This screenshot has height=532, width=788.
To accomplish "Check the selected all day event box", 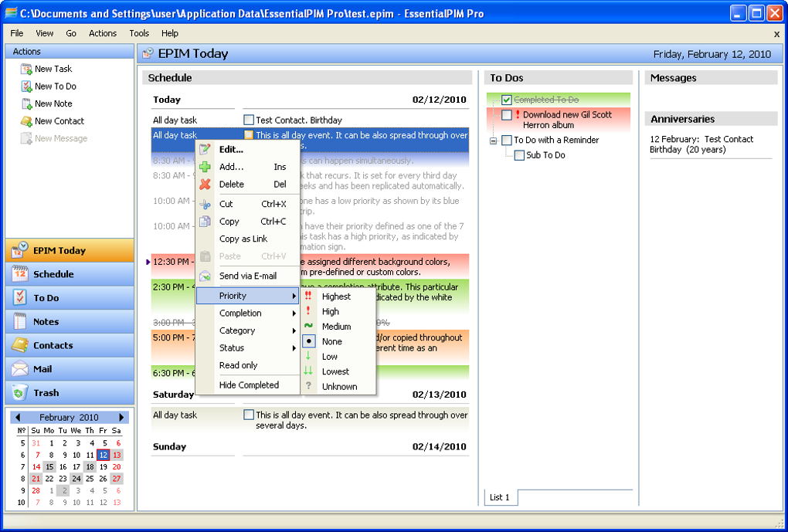I will click(249, 134).
